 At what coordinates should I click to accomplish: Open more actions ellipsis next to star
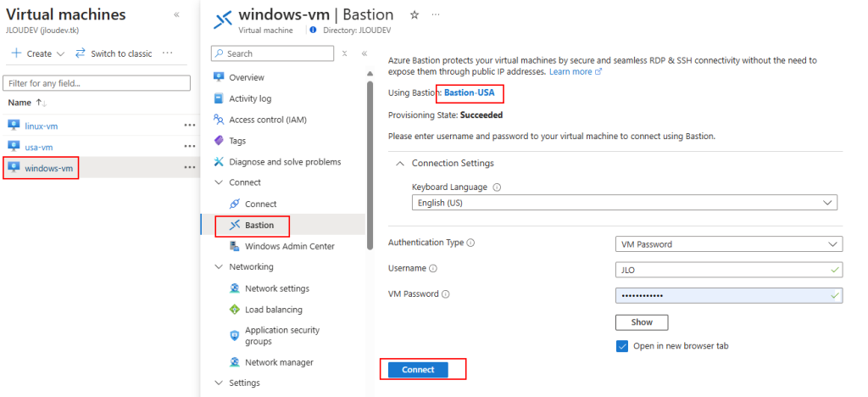pyautogui.click(x=436, y=15)
